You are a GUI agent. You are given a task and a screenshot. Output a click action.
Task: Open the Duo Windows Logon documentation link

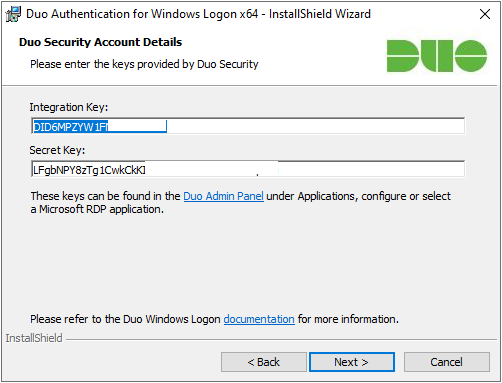(x=259, y=319)
